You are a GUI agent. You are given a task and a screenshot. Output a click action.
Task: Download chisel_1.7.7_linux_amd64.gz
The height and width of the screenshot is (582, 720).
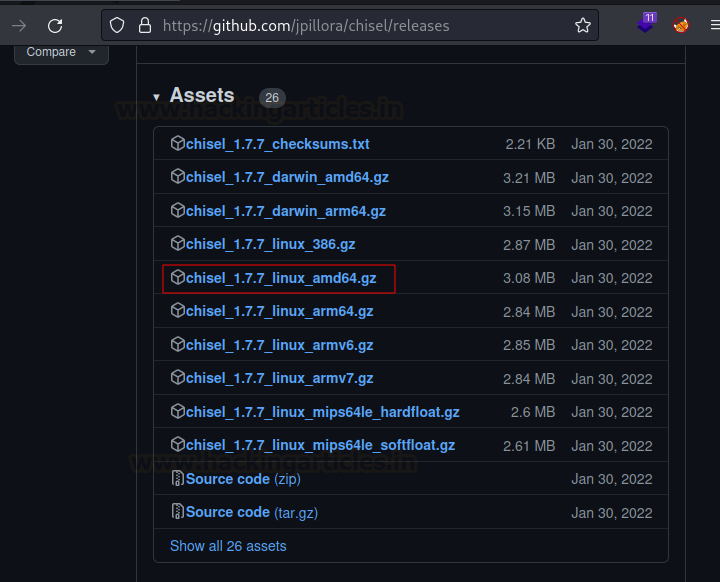point(281,278)
